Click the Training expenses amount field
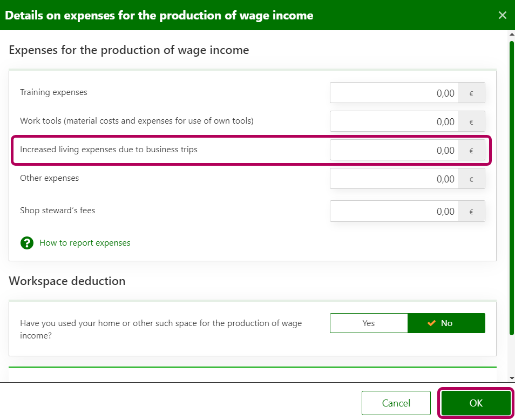 [x=394, y=93]
